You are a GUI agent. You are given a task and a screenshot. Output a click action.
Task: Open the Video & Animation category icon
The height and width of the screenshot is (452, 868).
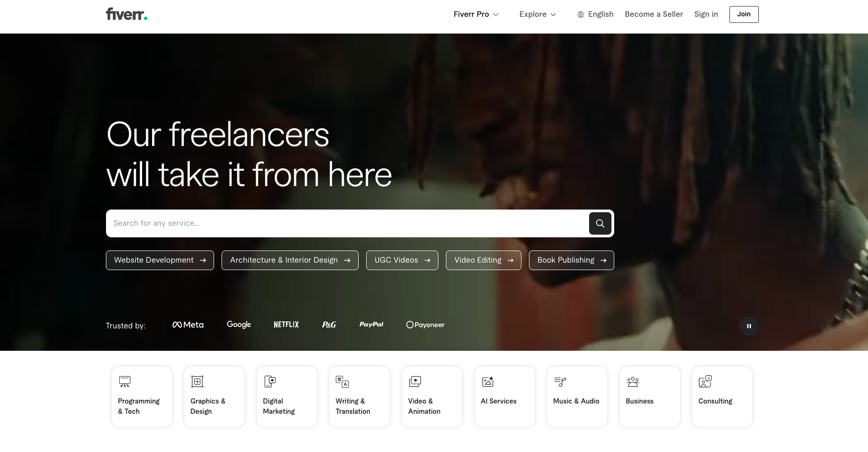point(415,381)
